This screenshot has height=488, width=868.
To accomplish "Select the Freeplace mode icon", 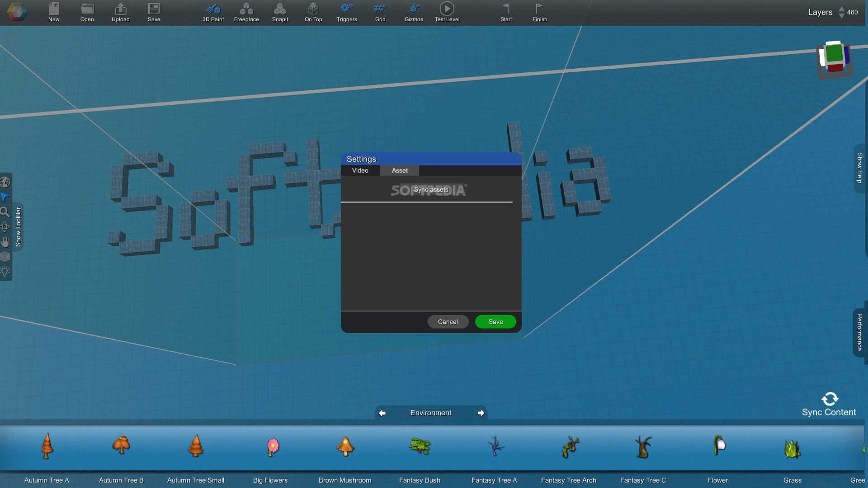I will pyautogui.click(x=246, y=12).
